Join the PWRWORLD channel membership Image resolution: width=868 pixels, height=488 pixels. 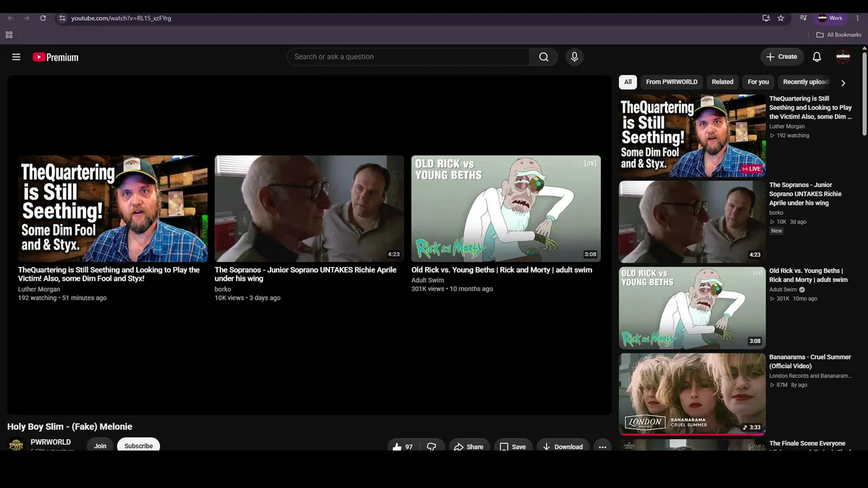(100, 446)
